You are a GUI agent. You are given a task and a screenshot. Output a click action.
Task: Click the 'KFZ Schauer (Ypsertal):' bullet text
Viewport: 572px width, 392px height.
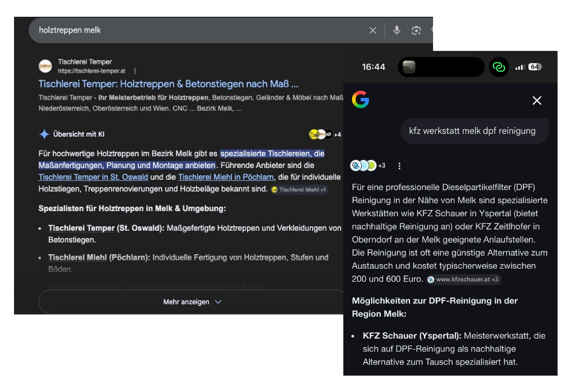(x=412, y=335)
